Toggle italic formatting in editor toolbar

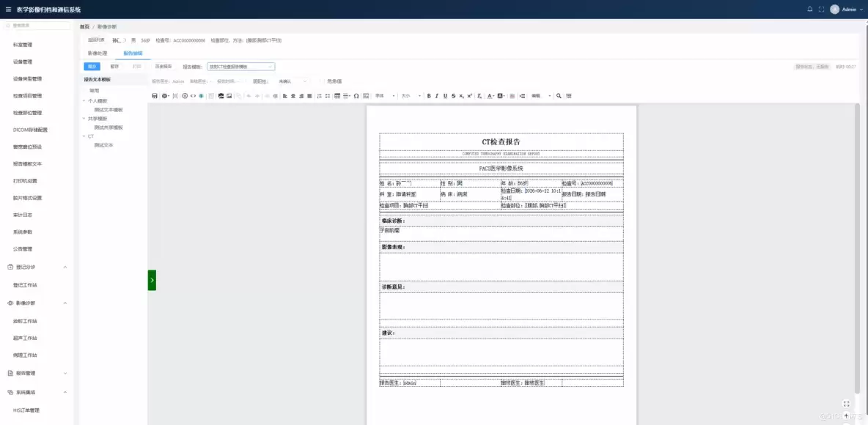pyautogui.click(x=437, y=96)
